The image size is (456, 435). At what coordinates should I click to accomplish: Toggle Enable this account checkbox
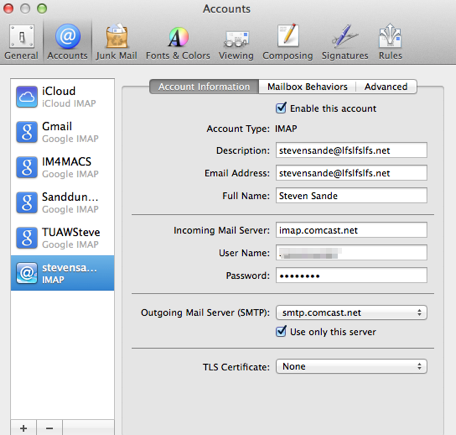(x=281, y=108)
